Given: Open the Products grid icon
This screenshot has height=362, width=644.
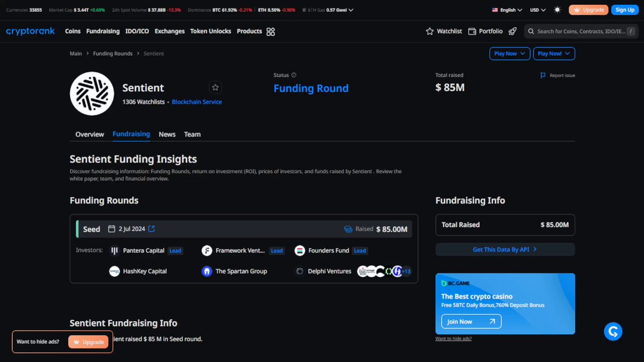Looking at the screenshot, I should tap(270, 32).
